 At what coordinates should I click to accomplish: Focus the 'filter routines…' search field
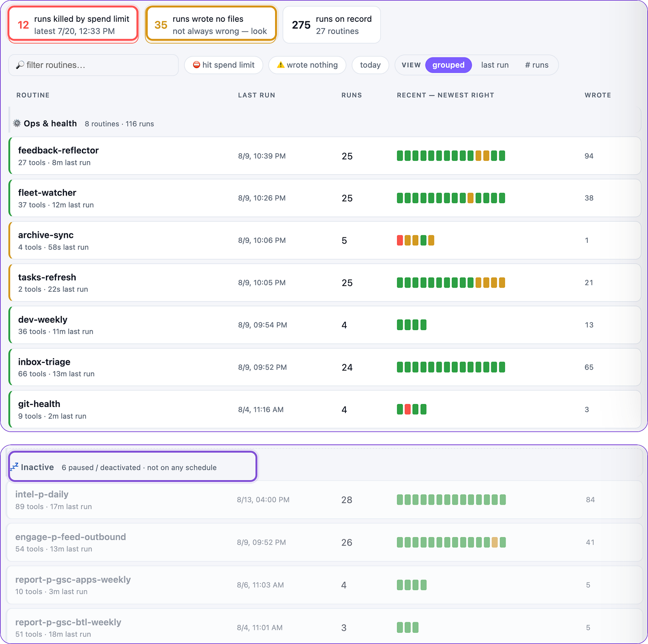click(93, 65)
